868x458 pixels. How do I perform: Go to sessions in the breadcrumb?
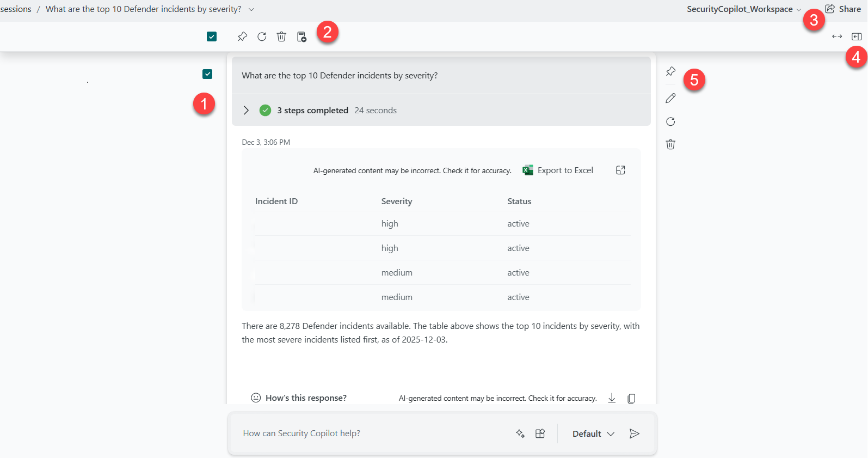16,9
